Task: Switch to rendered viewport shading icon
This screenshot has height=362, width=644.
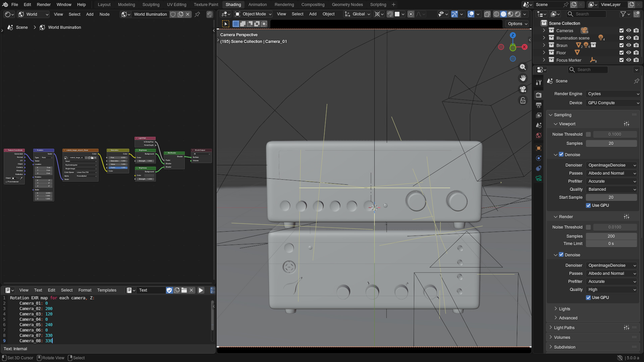Action: pyautogui.click(x=518, y=14)
